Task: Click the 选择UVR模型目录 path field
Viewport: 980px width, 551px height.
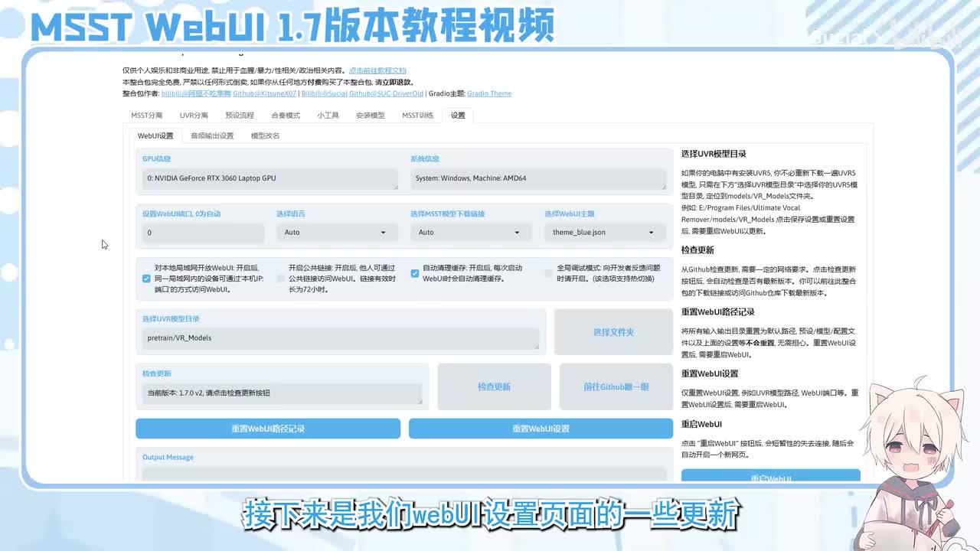Action: [341, 338]
